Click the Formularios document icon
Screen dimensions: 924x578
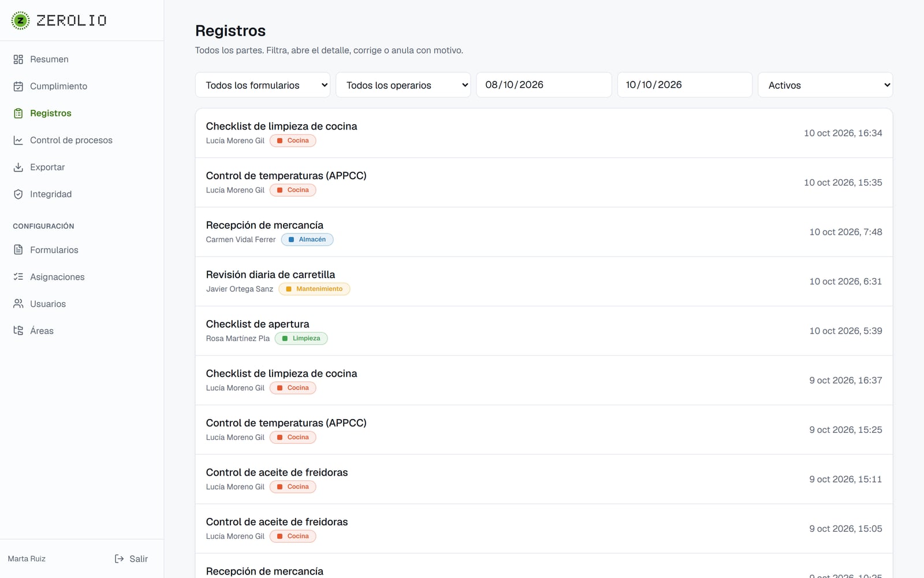(x=18, y=250)
